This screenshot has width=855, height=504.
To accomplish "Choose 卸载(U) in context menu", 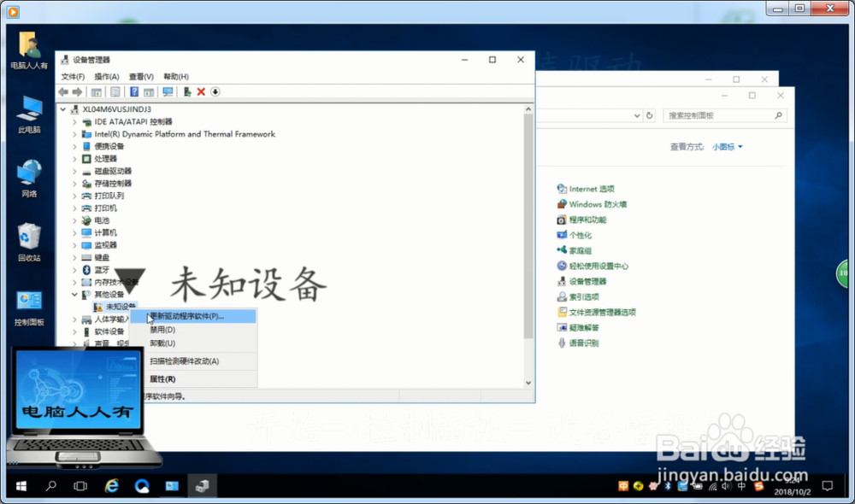I will [x=193, y=343].
